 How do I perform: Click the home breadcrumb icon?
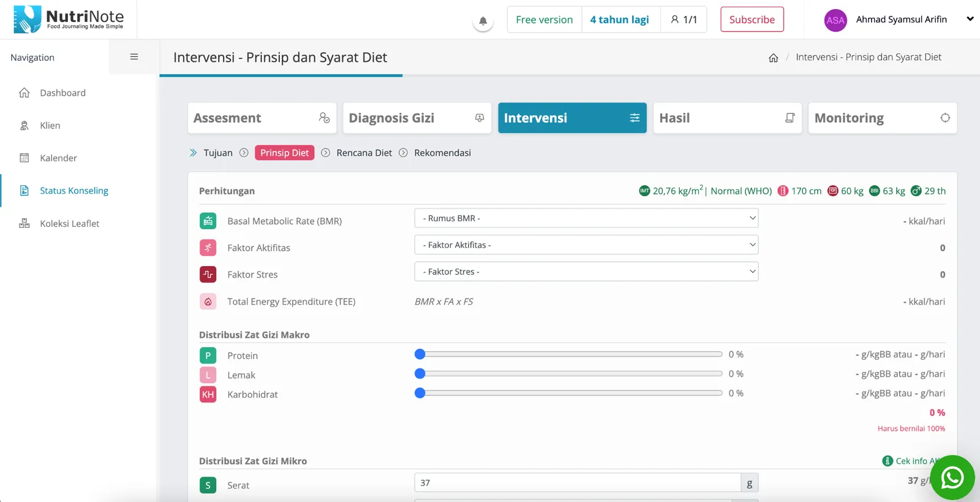774,58
